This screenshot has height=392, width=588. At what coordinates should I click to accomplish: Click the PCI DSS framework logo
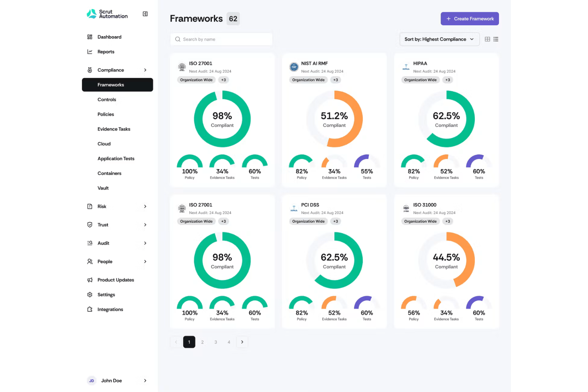(x=294, y=208)
